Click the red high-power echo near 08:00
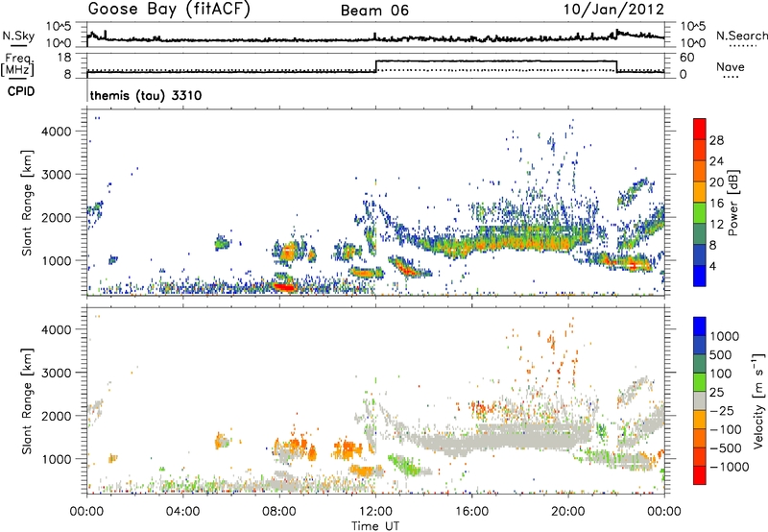This screenshot has width=768, height=532. [x=284, y=287]
